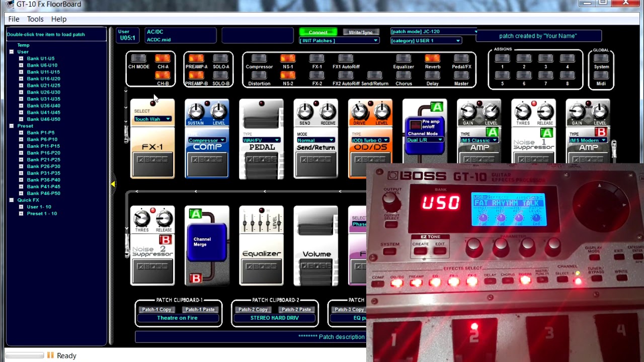Click the GAIN knob on MS Classic amp
This screenshot has width=644, height=362.
click(x=468, y=112)
